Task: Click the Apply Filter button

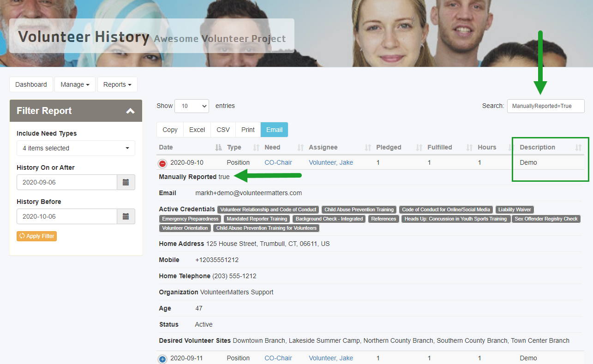Action: (x=36, y=236)
